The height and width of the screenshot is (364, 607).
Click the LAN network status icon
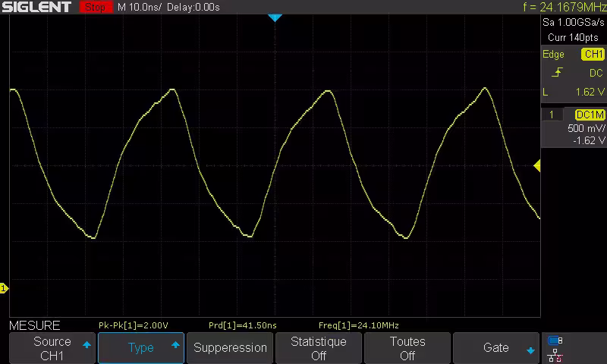tap(555, 355)
